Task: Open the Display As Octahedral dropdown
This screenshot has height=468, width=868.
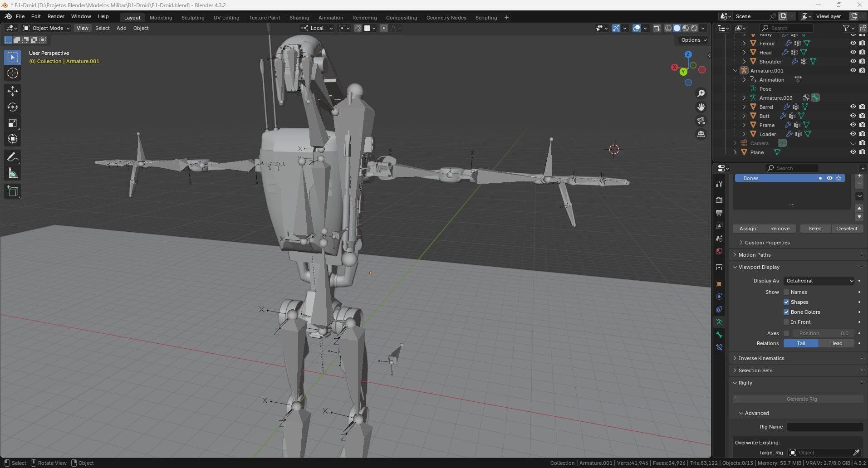Action: (x=819, y=281)
